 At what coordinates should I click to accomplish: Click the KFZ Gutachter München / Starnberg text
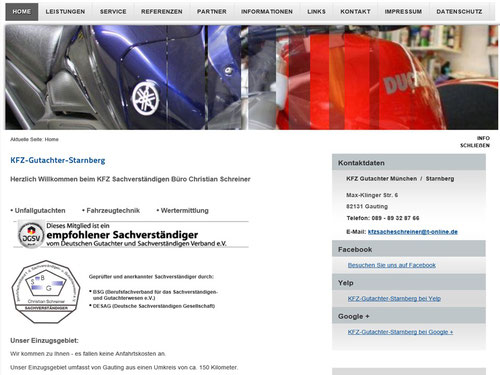tap(400, 179)
